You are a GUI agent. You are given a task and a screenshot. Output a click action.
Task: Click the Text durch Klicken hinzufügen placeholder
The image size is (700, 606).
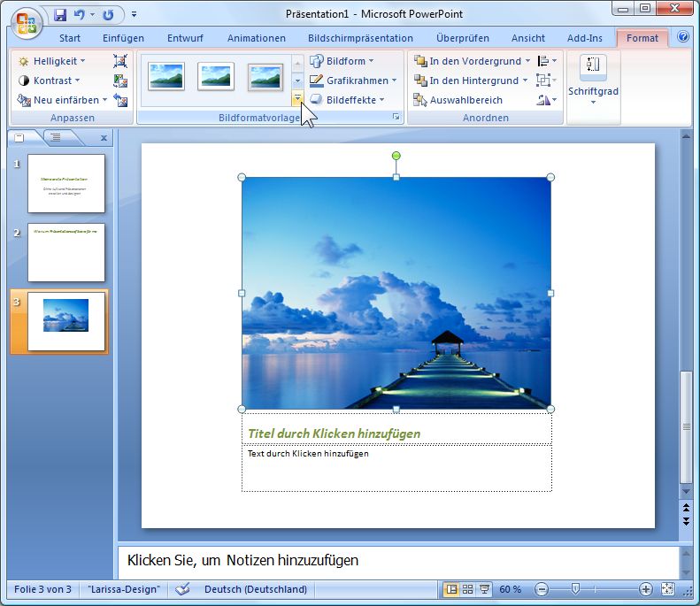coord(396,468)
